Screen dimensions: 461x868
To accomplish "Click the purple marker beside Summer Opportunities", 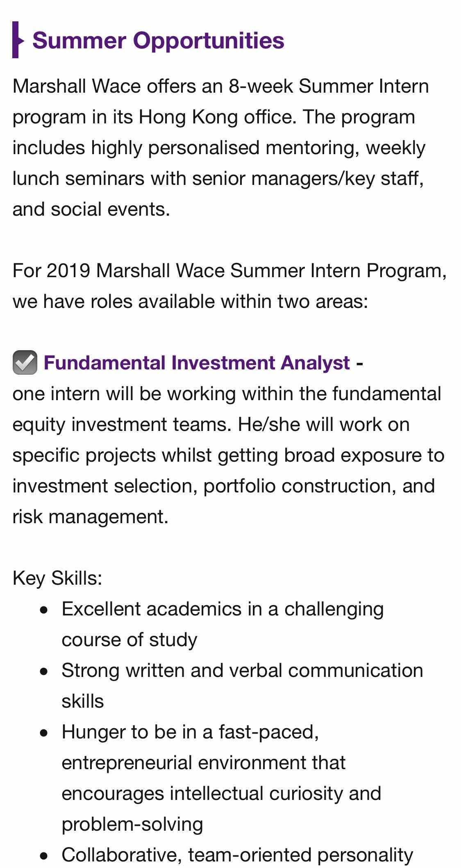I will pos(17,40).
